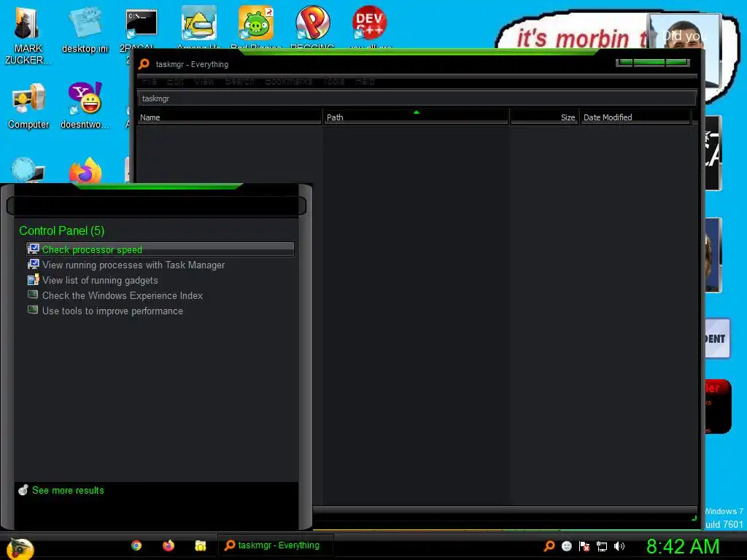Open the network tray icon

point(602,546)
